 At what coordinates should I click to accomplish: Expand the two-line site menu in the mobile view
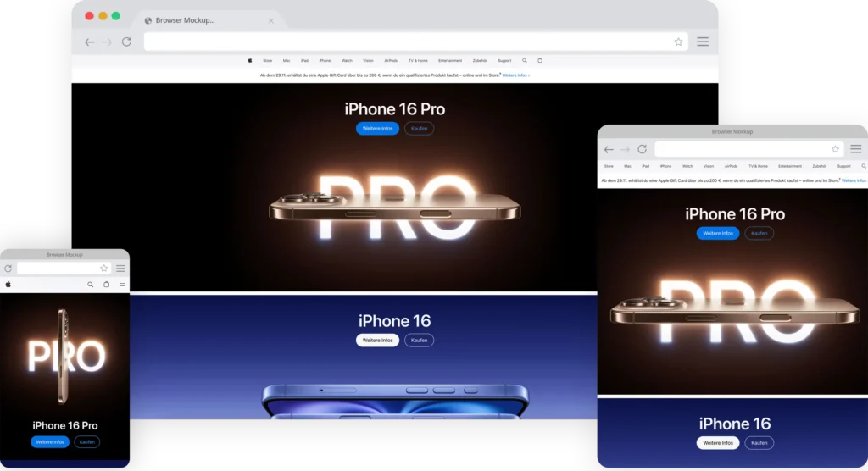click(x=122, y=285)
